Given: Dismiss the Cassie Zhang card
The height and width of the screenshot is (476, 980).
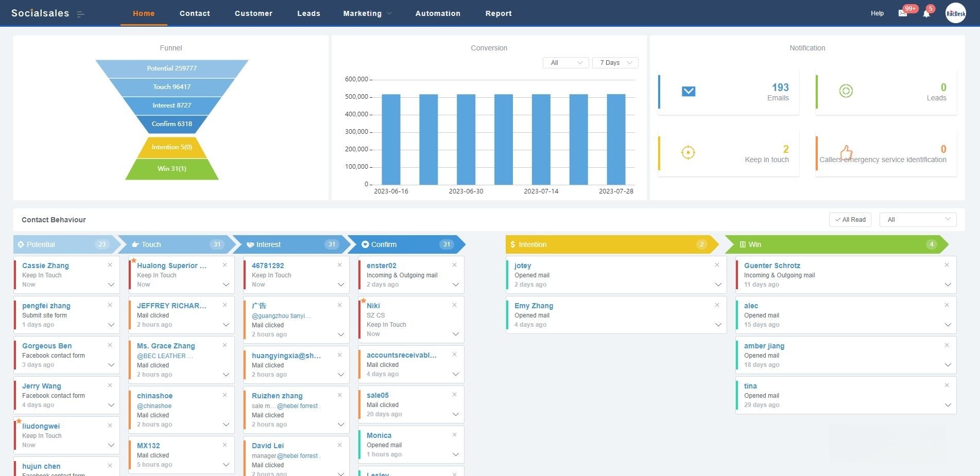Looking at the screenshot, I should [110, 265].
